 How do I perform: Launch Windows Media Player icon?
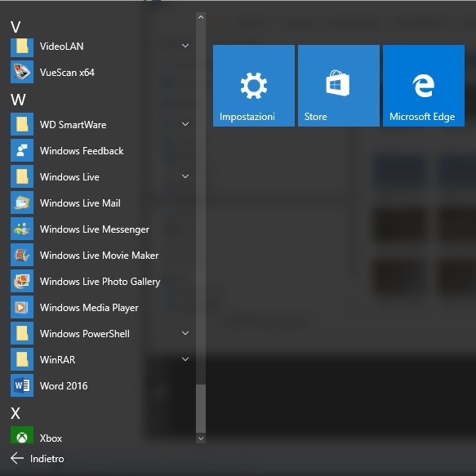click(x=22, y=307)
